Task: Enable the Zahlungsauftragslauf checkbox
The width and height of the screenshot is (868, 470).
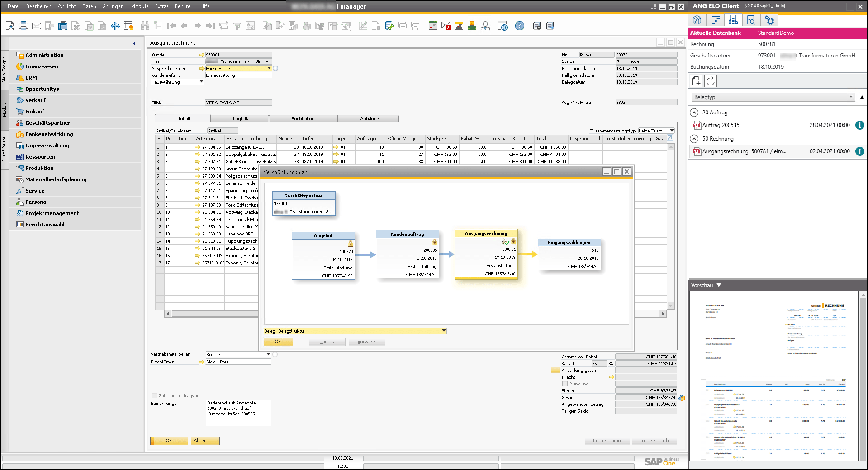Action: point(154,395)
